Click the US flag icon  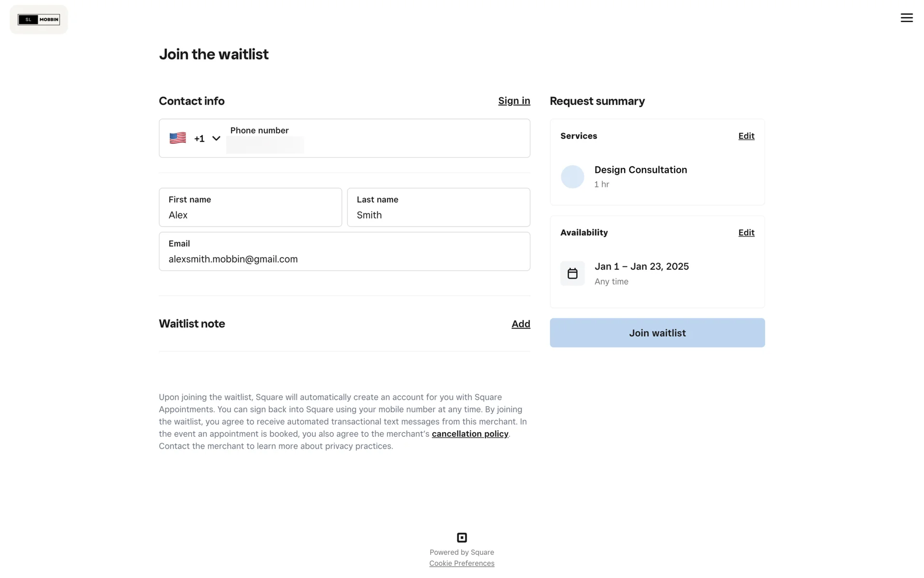pos(178,138)
